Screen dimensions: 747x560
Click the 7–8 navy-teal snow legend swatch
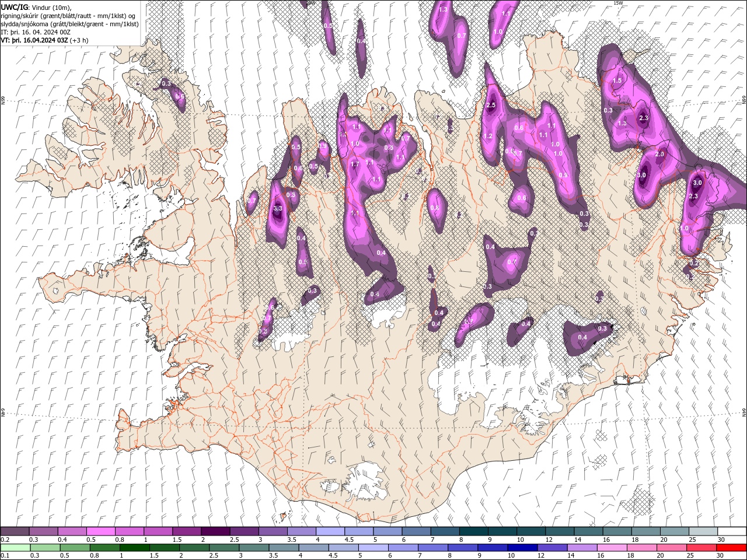coord(445,531)
